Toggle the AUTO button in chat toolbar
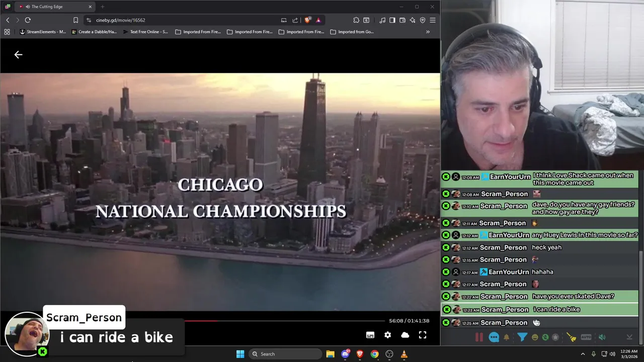Image resolution: width=644 pixels, height=362 pixels. click(586, 337)
